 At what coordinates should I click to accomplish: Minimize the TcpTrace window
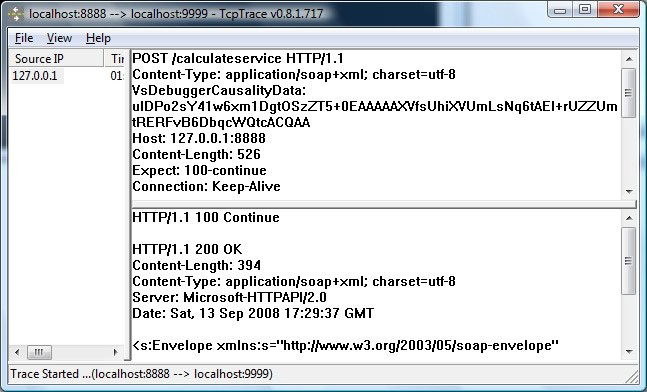560,10
